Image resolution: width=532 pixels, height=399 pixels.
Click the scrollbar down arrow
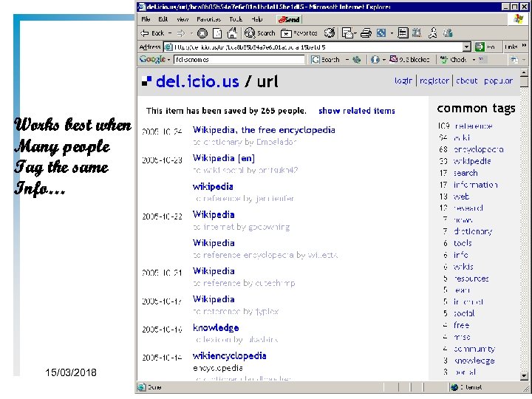click(524, 376)
